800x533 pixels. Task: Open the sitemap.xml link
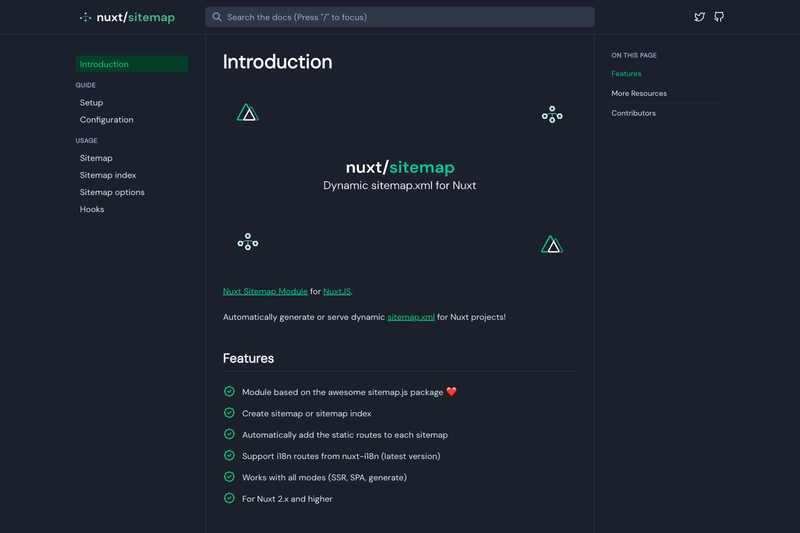point(411,317)
